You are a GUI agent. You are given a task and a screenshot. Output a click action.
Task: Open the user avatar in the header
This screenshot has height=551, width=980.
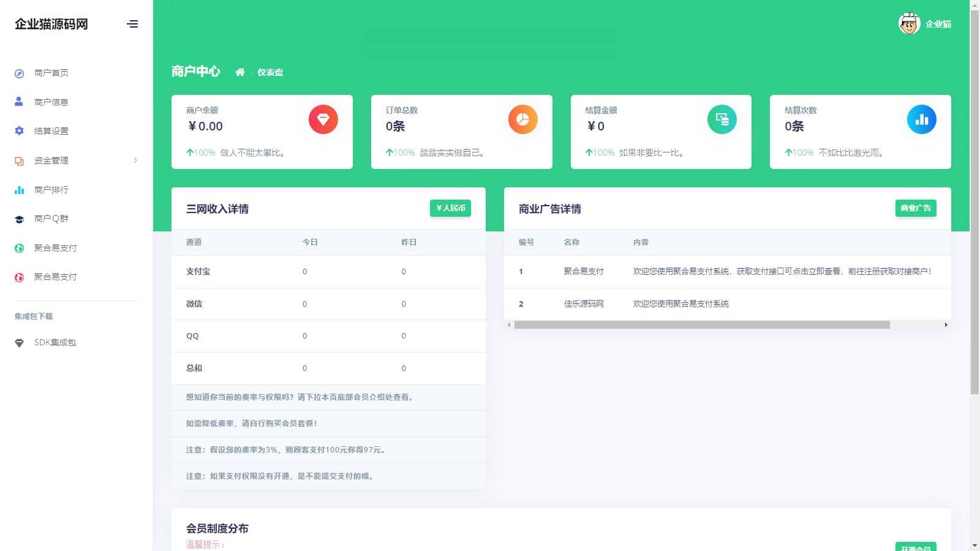click(910, 24)
